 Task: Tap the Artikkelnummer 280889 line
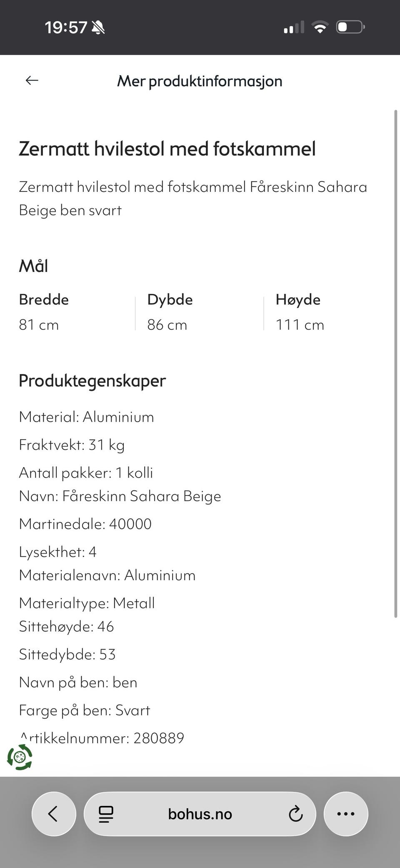point(102,738)
